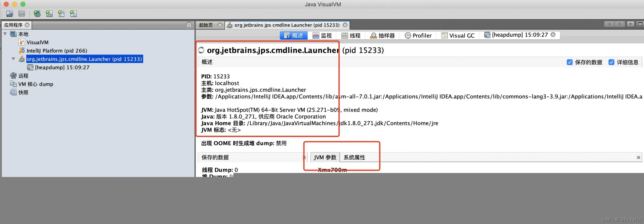This screenshot has height=224, width=644.
Task: Select the VM 核心 dump node
Action: pyautogui.click(x=36, y=84)
